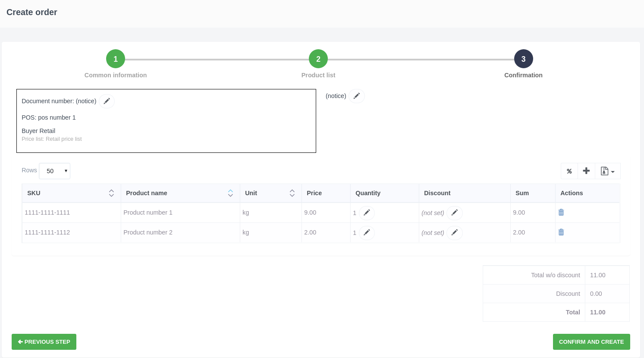Select step 3 Confirmation circle
This screenshot has width=644, height=358.
click(x=523, y=59)
